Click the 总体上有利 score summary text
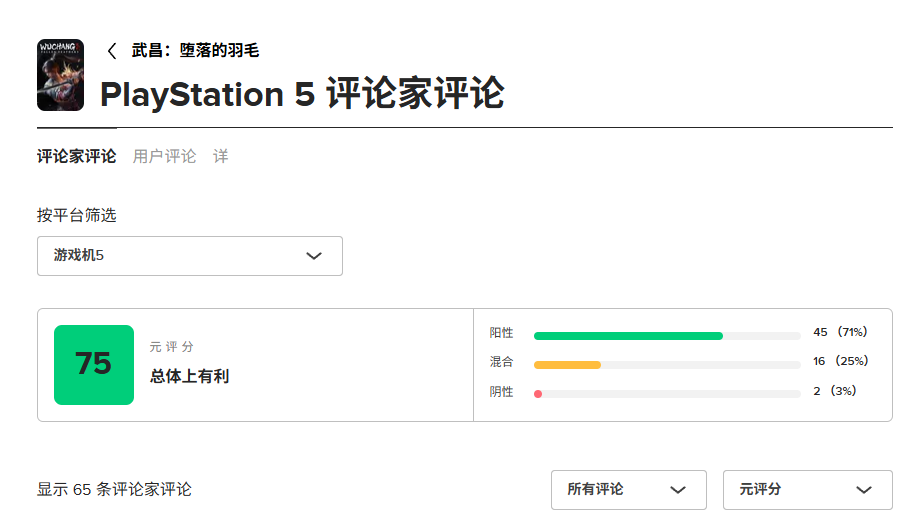911x519 pixels. pos(190,377)
